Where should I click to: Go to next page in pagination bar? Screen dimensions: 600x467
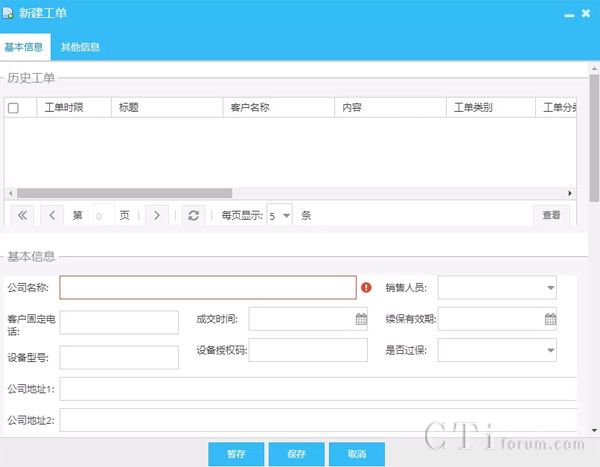click(x=155, y=215)
